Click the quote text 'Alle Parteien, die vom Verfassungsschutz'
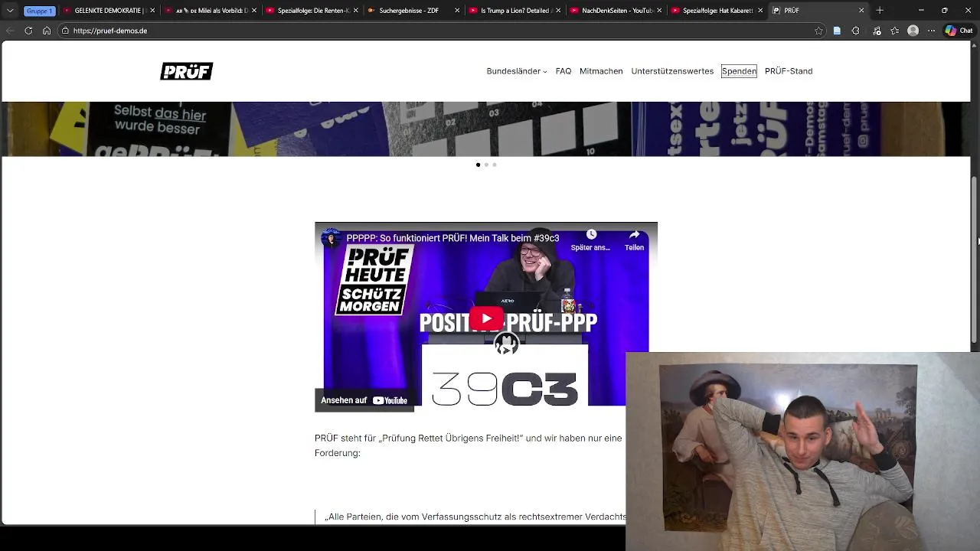This screenshot has width=980, height=551. (x=475, y=517)
